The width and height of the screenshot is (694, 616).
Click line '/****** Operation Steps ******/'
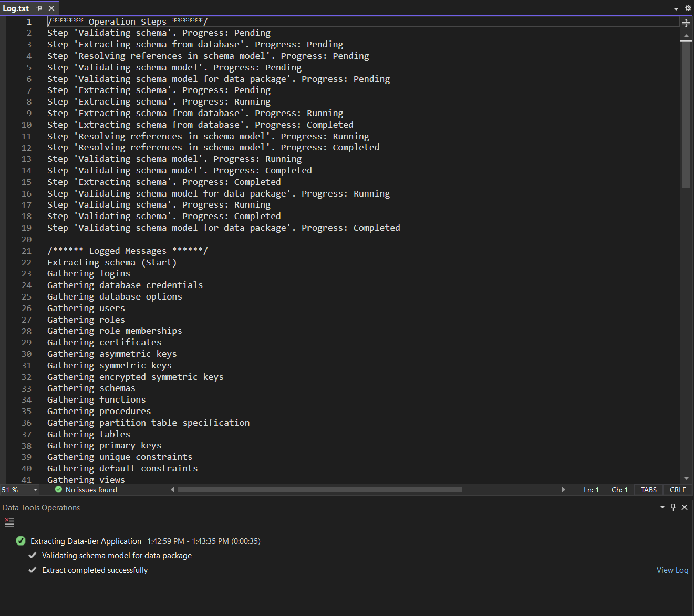tap(128, 22)
